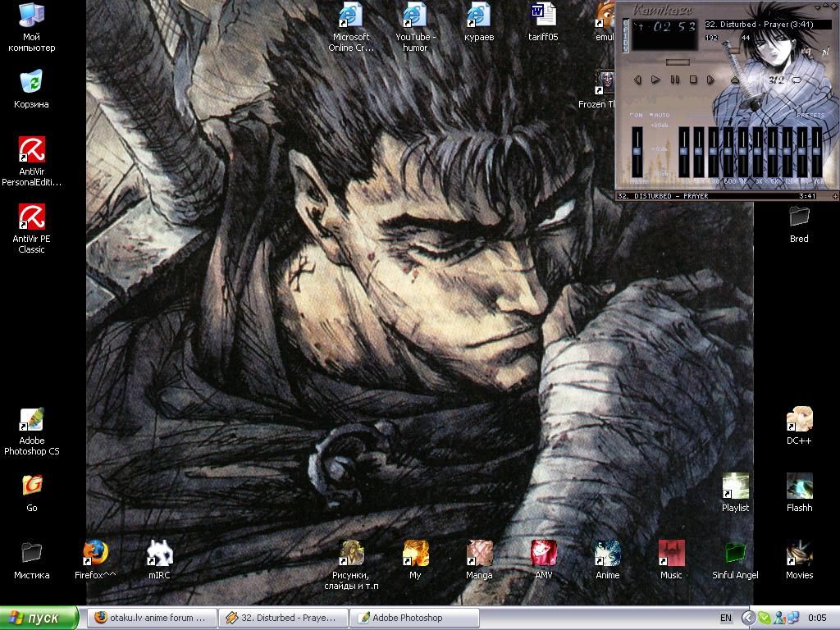This screenshot has width=840, height=630.
Task: Select the Мистика folder icon
Action: click(32, 560)
